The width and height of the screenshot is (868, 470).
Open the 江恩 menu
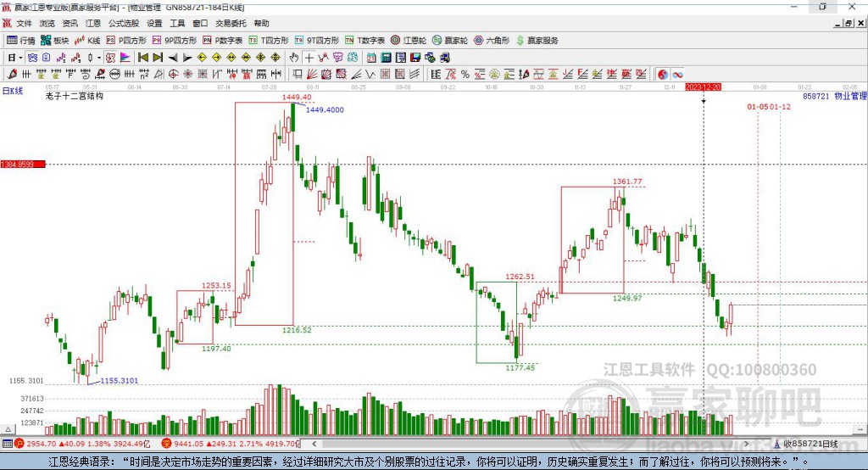pyautogui.click(x=93, y=23)
